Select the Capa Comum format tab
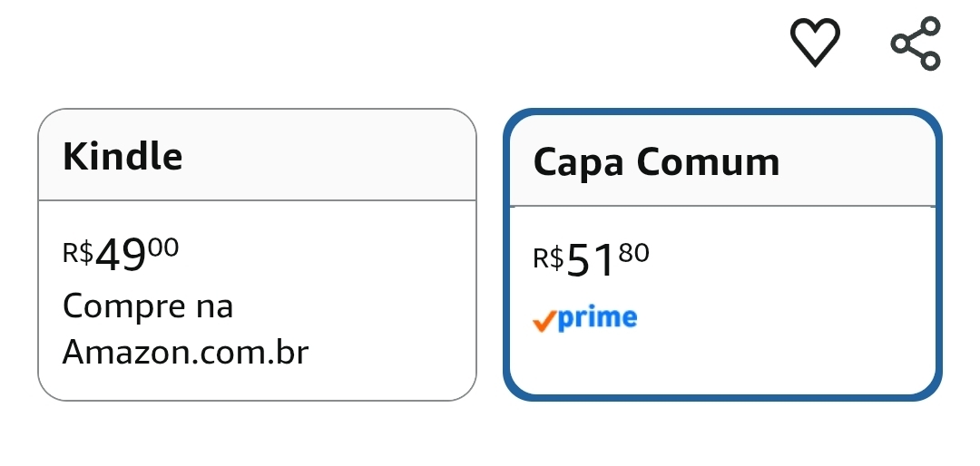 pos(722,161)
